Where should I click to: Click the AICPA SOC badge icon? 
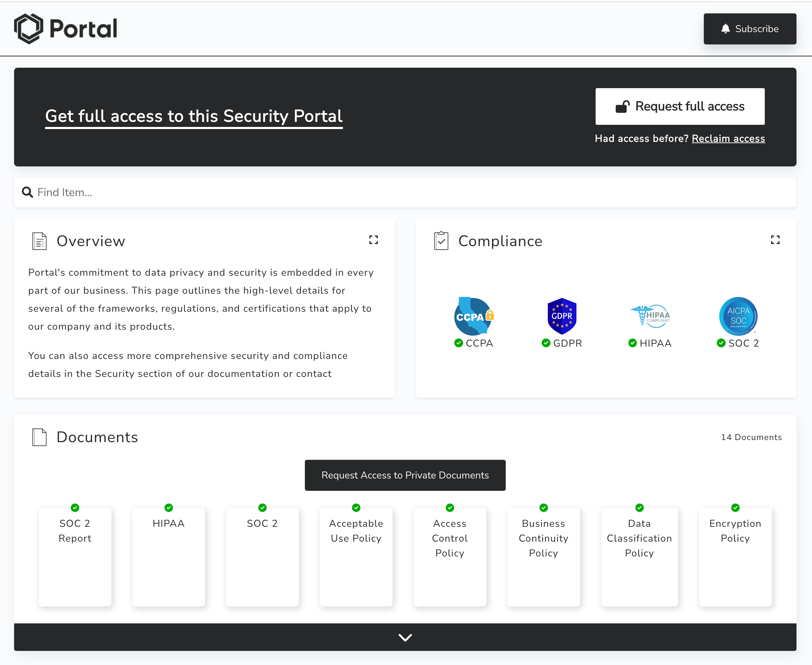(738, 316)
